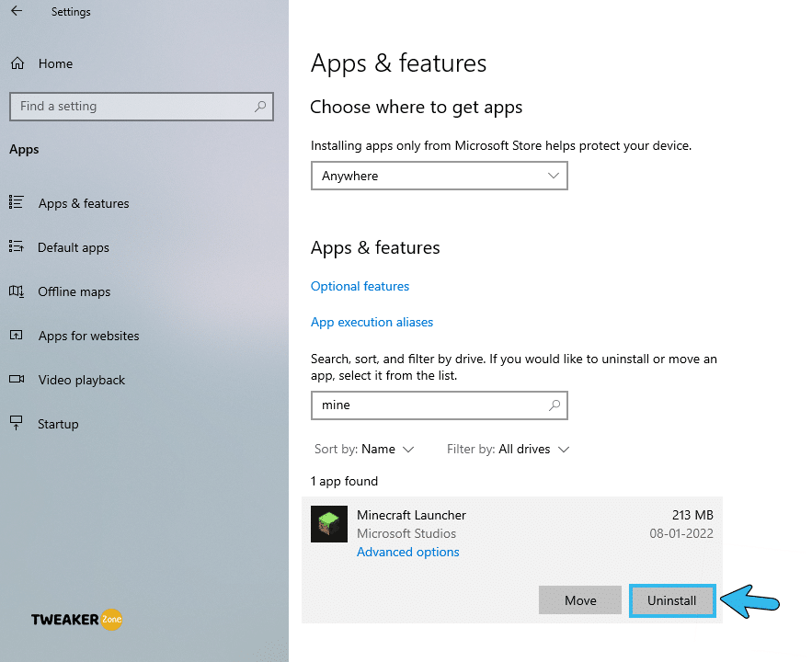
Task: Click the Apps & features list icon
Action: click(x=16, y=202)
